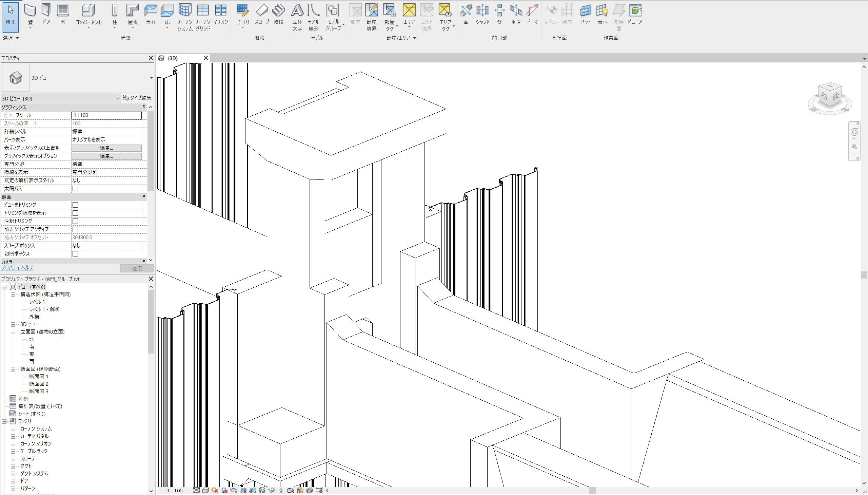This screenshot has height=495, width=868.
Task: Open the ビューア (Viewer) workplane tool
Action: coord(635,11)
